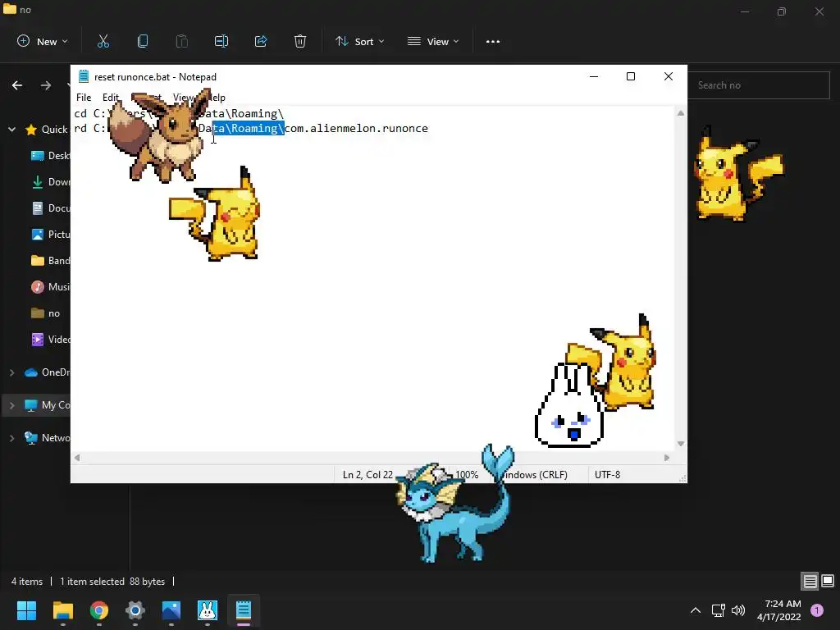The image size is (840, 630).
Task: Expand the My Computer tree node
Action: 11,405
